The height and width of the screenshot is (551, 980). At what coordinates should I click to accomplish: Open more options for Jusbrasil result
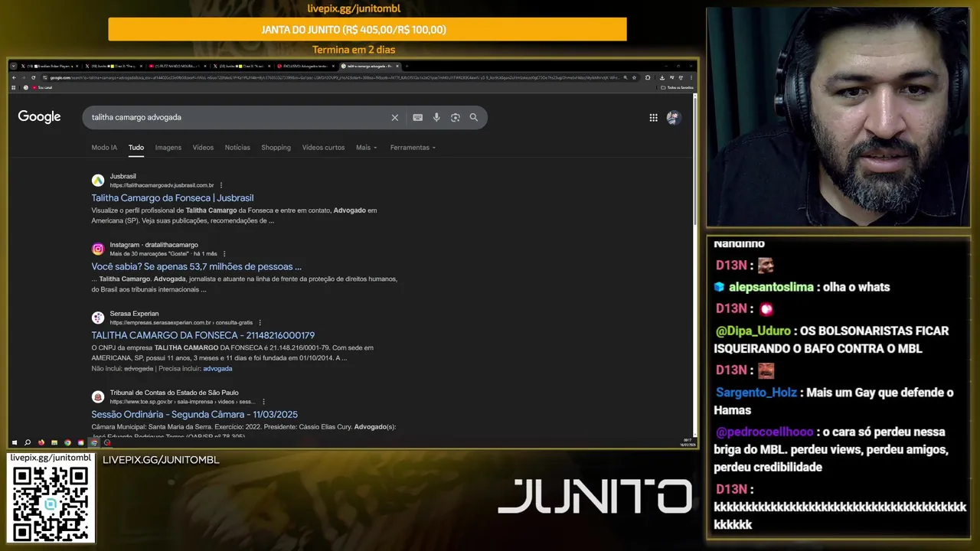(221, 185)
